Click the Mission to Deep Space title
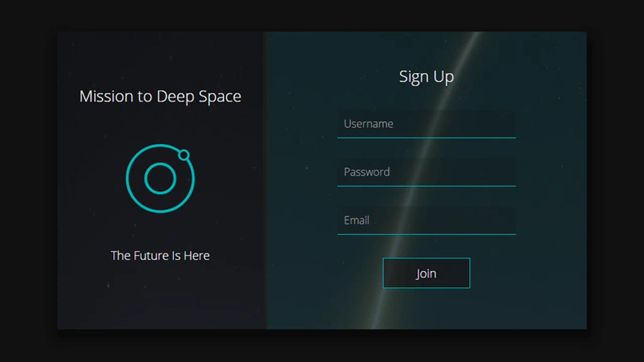The width and height of the screenshot is (644, 362). tap(160, 97)
